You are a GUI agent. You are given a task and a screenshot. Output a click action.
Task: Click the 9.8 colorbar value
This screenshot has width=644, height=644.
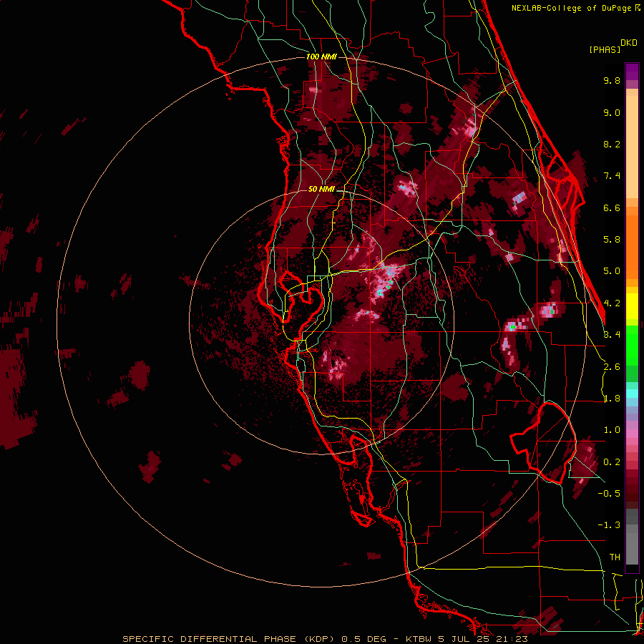tap(612, 80)
